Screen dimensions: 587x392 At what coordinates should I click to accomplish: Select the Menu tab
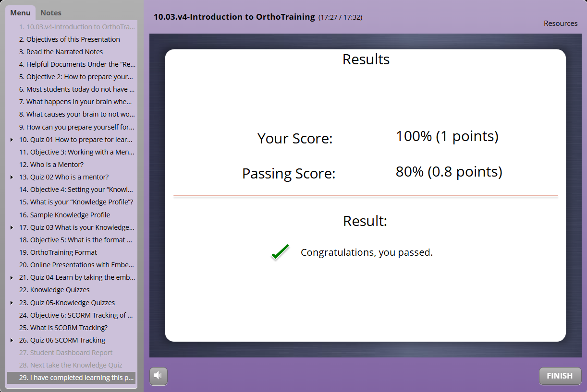(20, 13)
